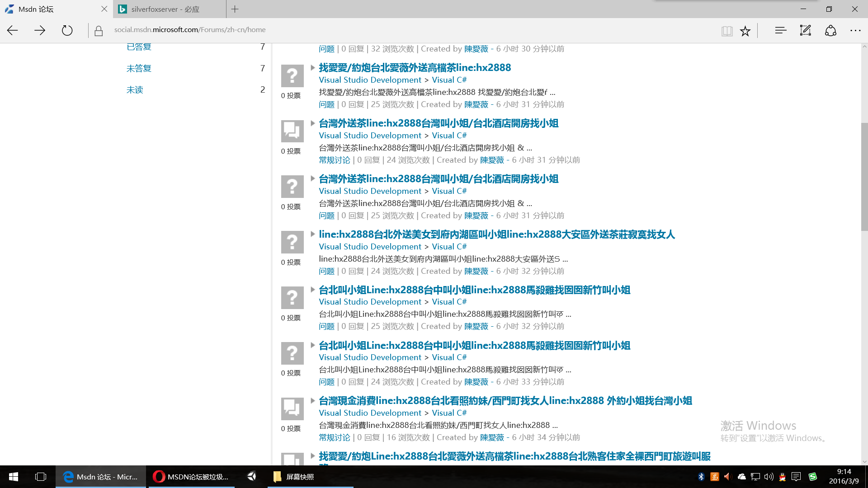Click green Sogou S tray icon
Screen dimensions: 868x488
click(x=813, y=477)
